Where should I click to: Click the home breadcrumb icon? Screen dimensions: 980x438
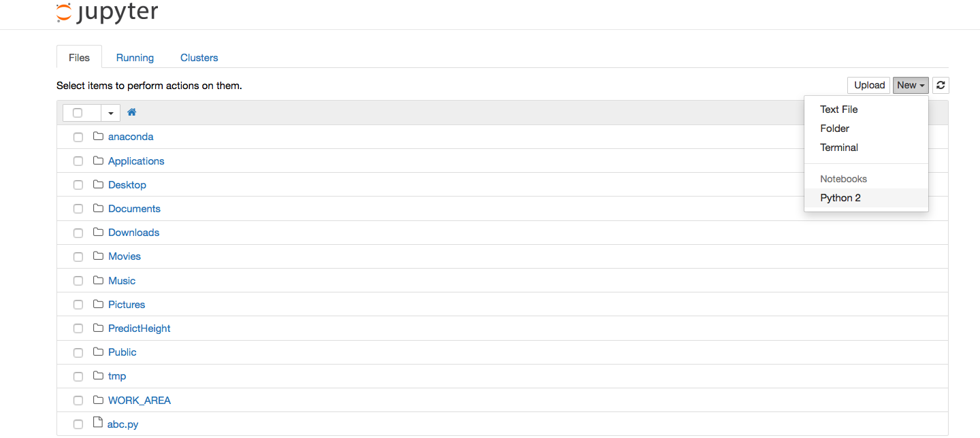[131, 112]
